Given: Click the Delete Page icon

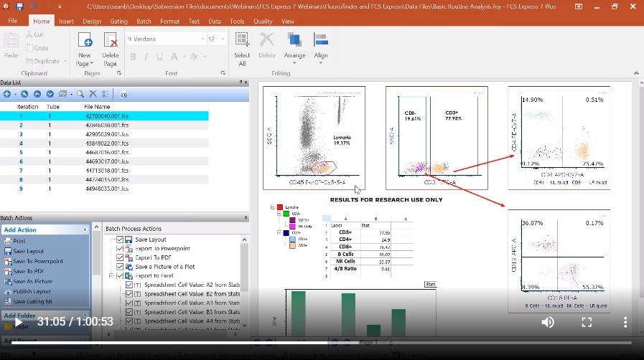Looking at the screenshot, I should pyautogui.click(x=110, y=40).
